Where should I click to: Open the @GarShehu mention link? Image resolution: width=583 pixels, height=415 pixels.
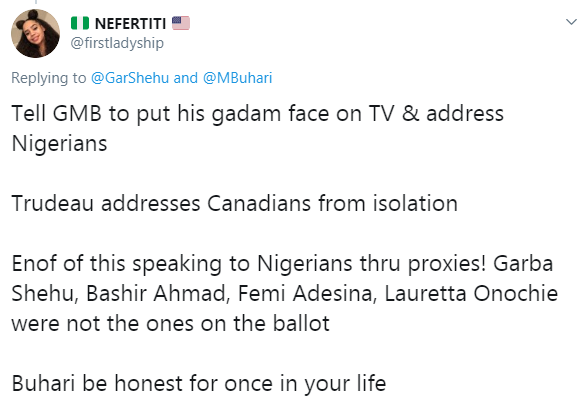130,78
